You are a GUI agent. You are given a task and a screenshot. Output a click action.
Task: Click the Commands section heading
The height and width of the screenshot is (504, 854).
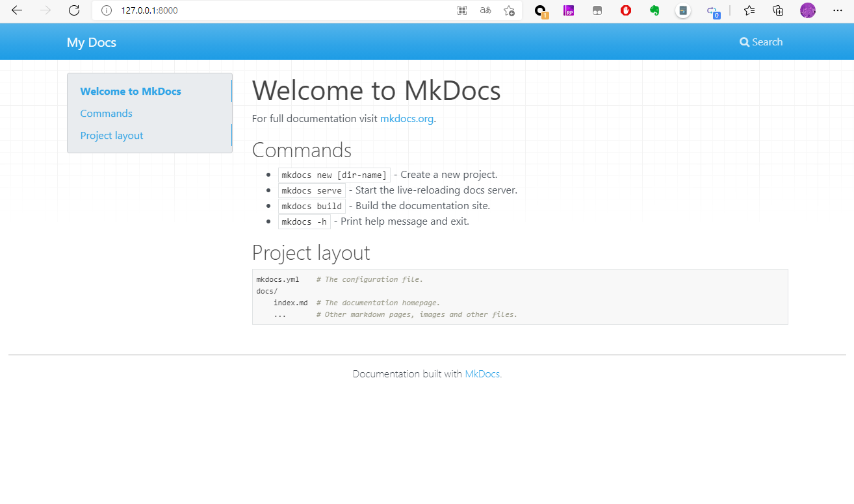click(302, 150)
